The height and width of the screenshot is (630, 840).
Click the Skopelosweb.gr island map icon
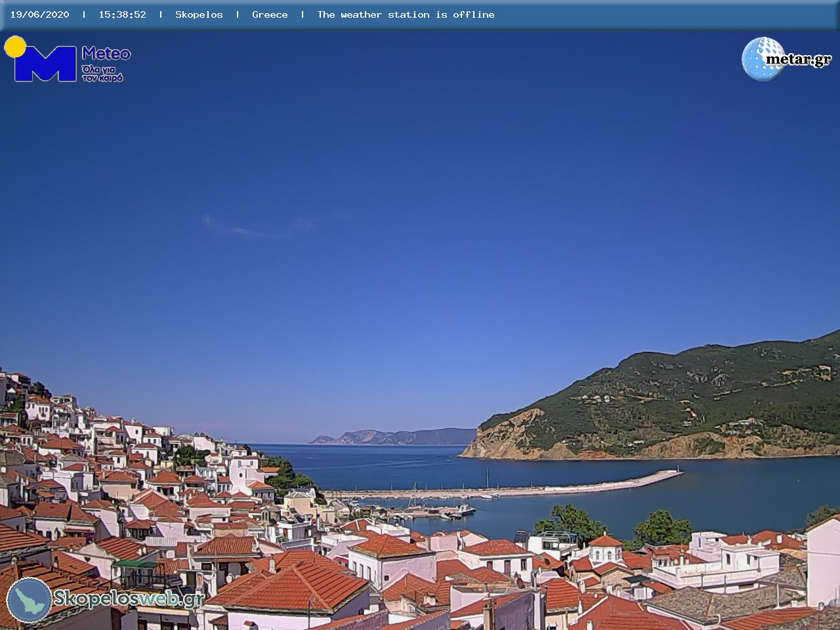point(29,600)
